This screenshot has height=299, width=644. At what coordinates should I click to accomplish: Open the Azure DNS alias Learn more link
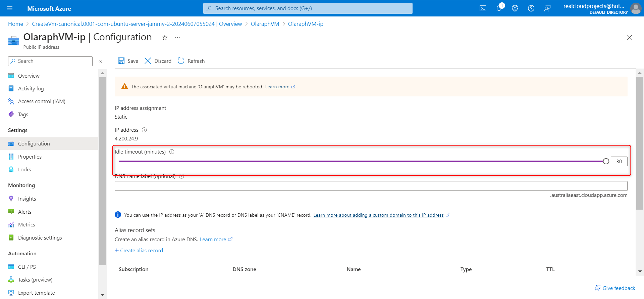213,240
